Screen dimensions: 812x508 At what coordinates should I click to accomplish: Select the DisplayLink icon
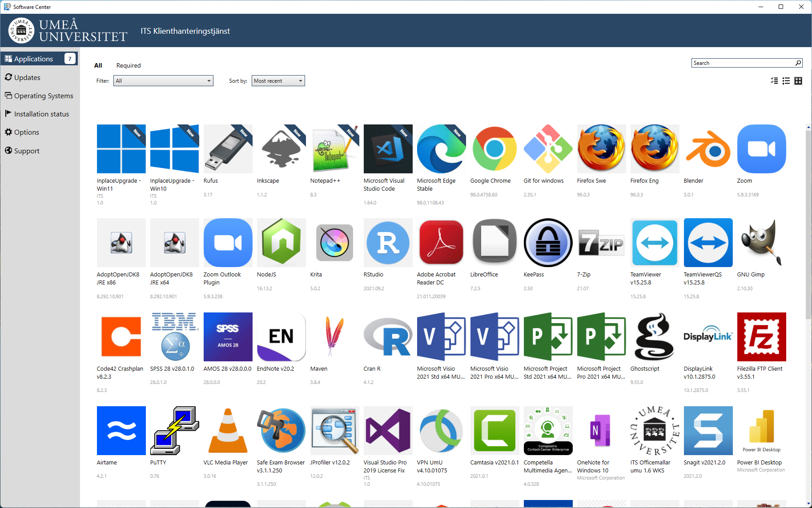click(x=708, y=337)
